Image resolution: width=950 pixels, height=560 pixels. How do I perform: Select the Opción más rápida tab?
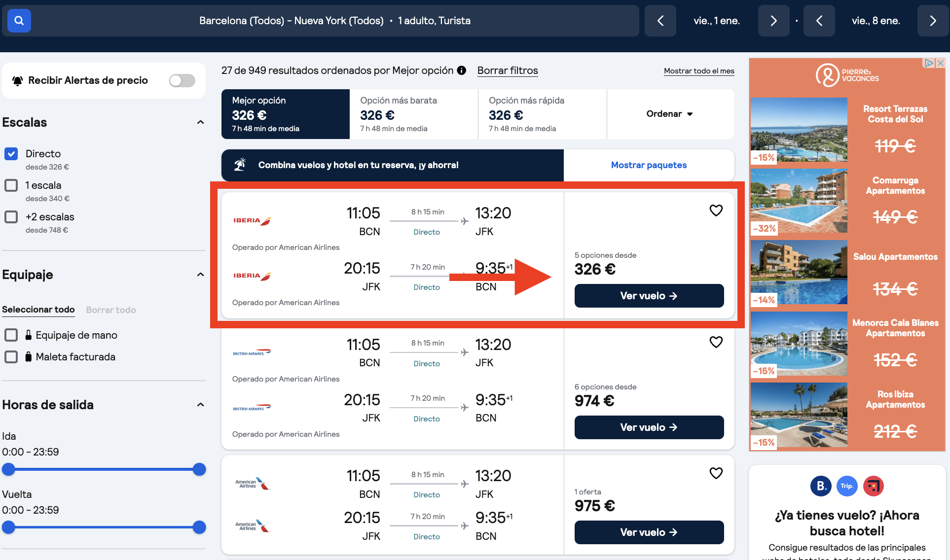[542, 114]
